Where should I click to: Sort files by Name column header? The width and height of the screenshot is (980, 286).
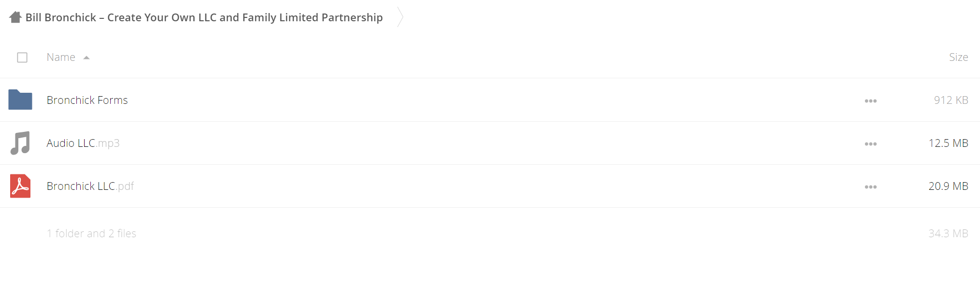tap(61, 57)
